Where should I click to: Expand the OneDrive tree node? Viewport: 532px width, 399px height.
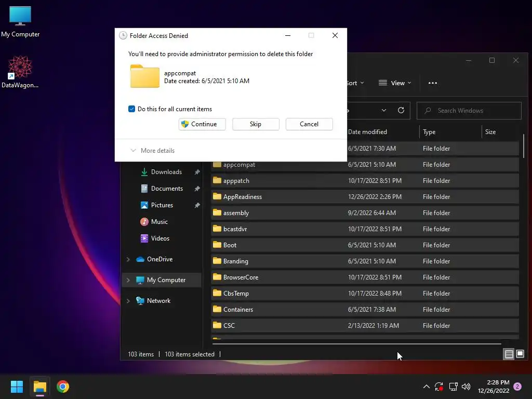coord(128,259)
